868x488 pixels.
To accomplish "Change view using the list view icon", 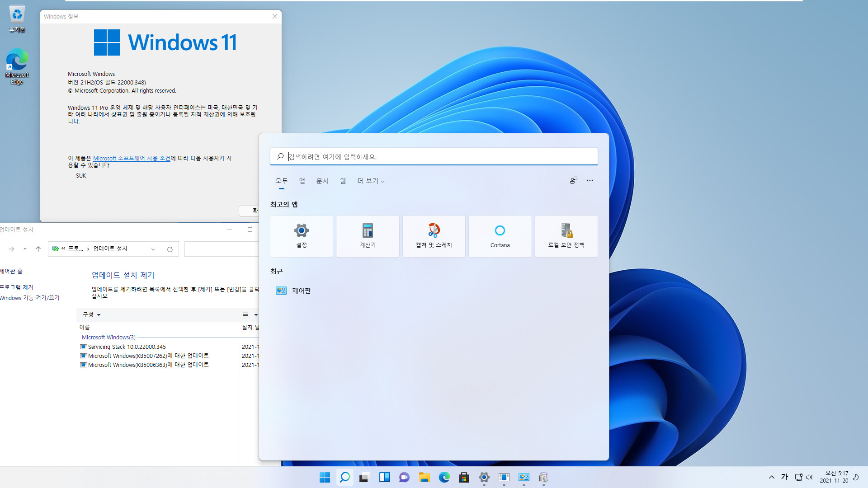I will [x=245, y=315].
